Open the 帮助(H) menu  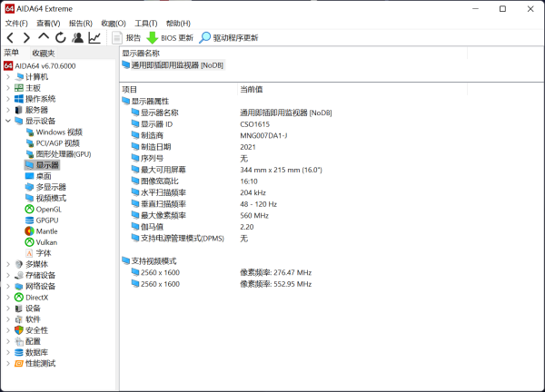(178, 24)
